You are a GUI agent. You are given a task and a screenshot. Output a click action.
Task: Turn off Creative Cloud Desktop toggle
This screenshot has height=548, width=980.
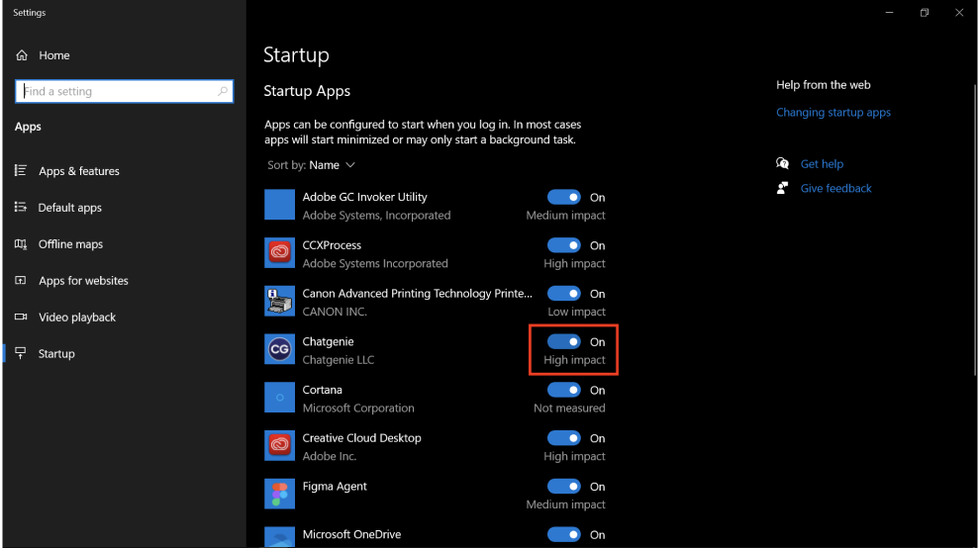tap(564, 438)
